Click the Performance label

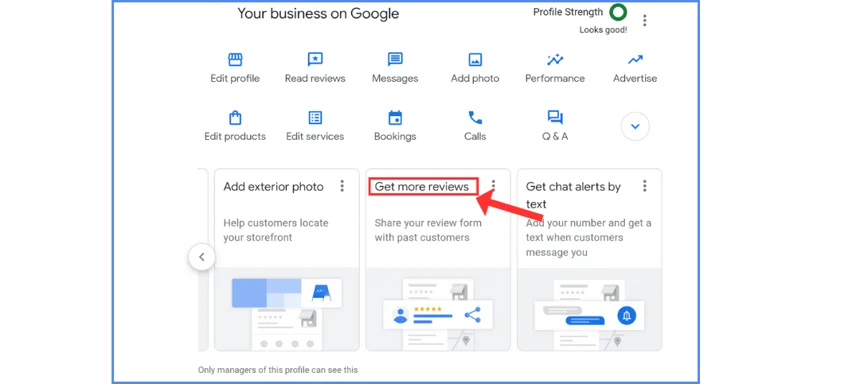[x=555, y=78]
